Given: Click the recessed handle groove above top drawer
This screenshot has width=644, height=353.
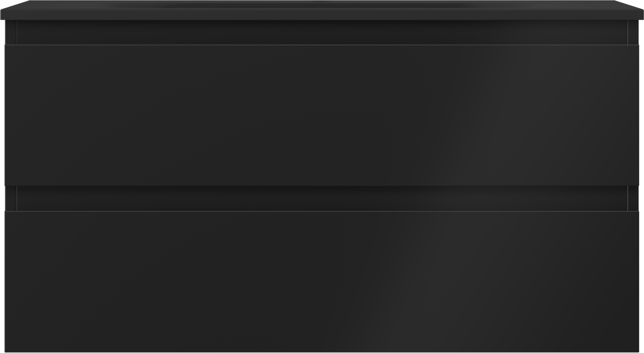Looking at the screenshot, I should [x=322, y=32].
